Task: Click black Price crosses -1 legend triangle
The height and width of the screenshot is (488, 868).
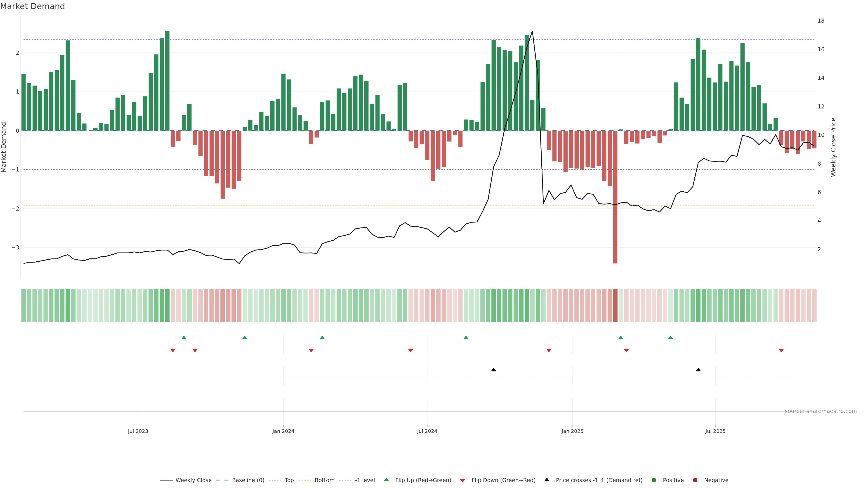Action: click(x=547, y=480)
